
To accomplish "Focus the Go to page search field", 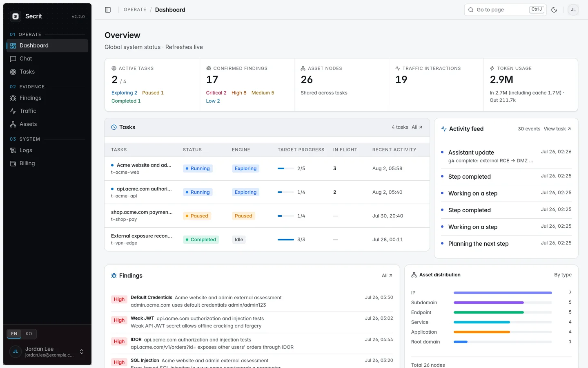I will click(505, 10).
